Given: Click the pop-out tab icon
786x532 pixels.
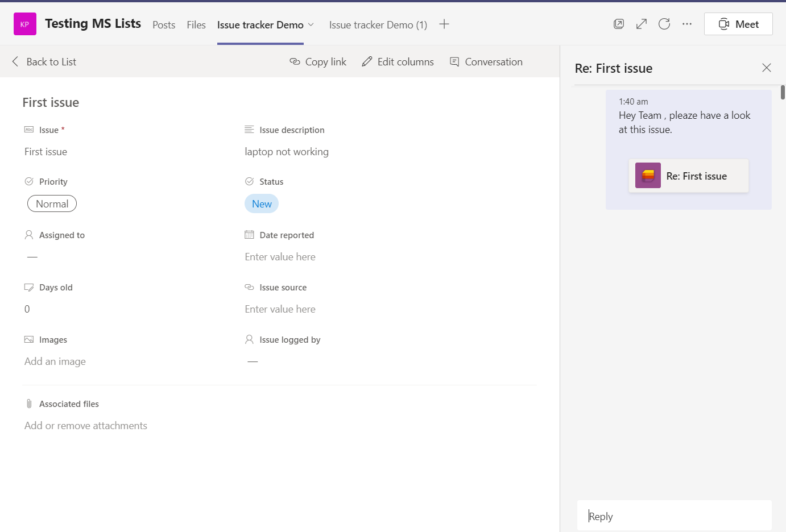Looking at the screenshot, I should pos(619,24).
